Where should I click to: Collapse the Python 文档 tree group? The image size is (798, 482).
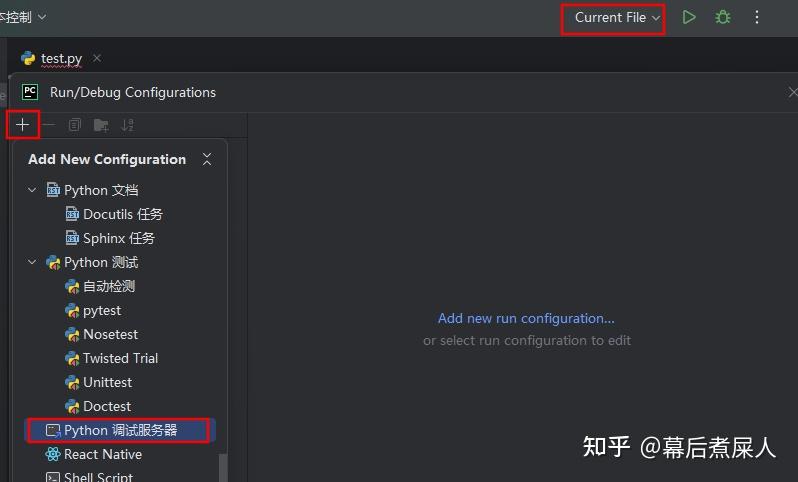[33, 190]
